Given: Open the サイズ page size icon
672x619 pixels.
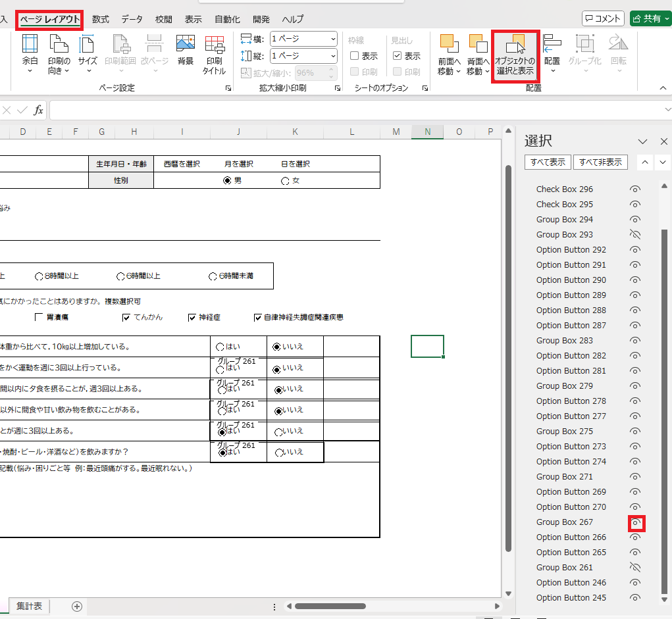Looking at the screenshot, I should click(x=88, y=45).
